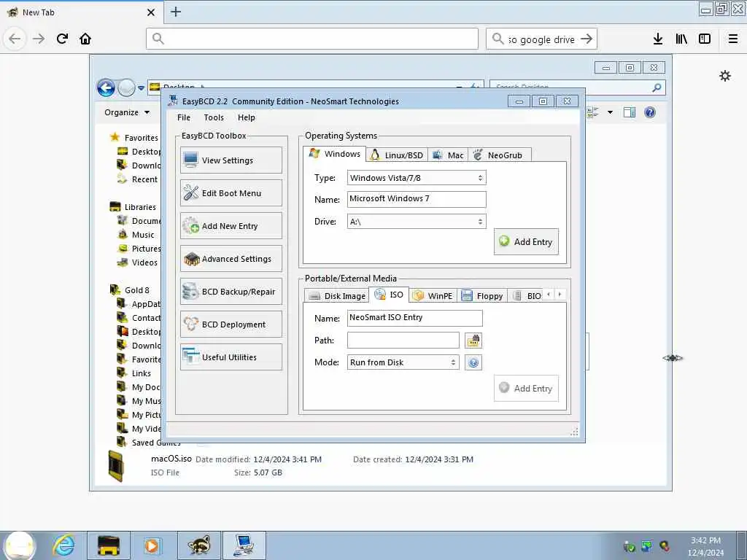The height and width of the screenshot is (560, 747).
Task: Go to browser home page
Action: (x=85, y=39)
